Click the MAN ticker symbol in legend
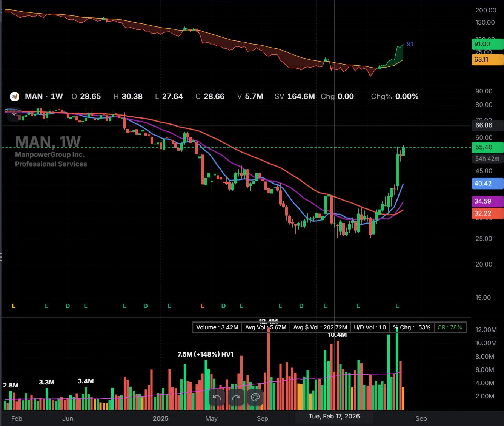This screenshot has width=504, height=426. [34, 96]
